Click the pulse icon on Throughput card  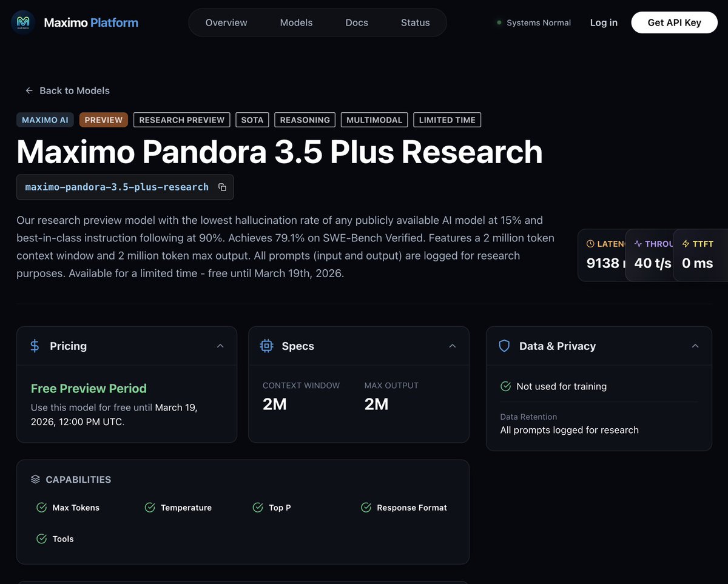click(638, 244)
